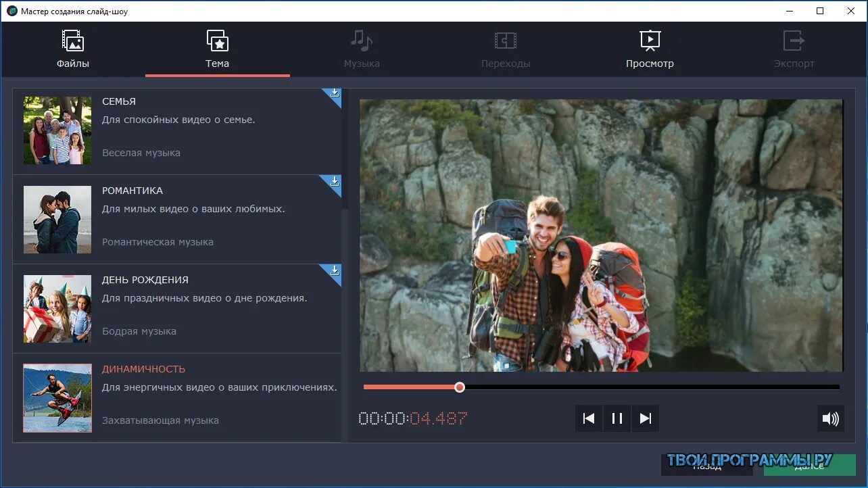Switch to the Экспорт tab label
This screenshot has height=488, width=868.
(794, 64)
